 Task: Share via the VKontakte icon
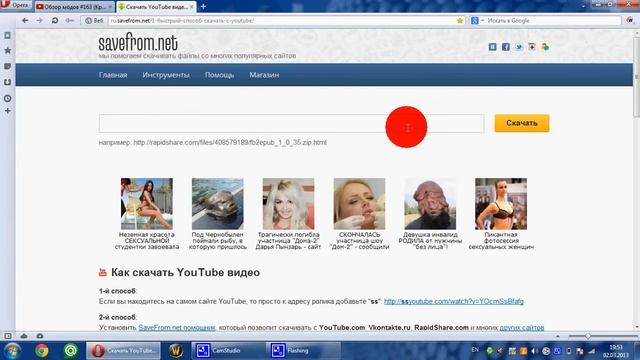493,47
